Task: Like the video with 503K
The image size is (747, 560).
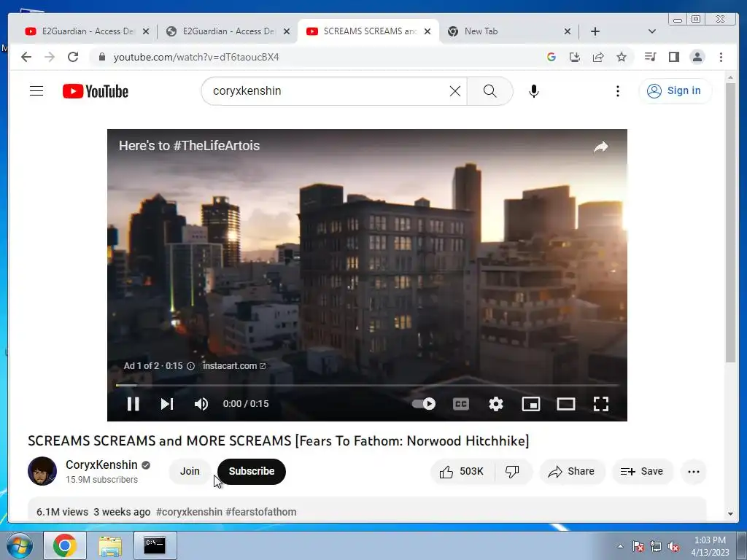Action: (462, 472)
